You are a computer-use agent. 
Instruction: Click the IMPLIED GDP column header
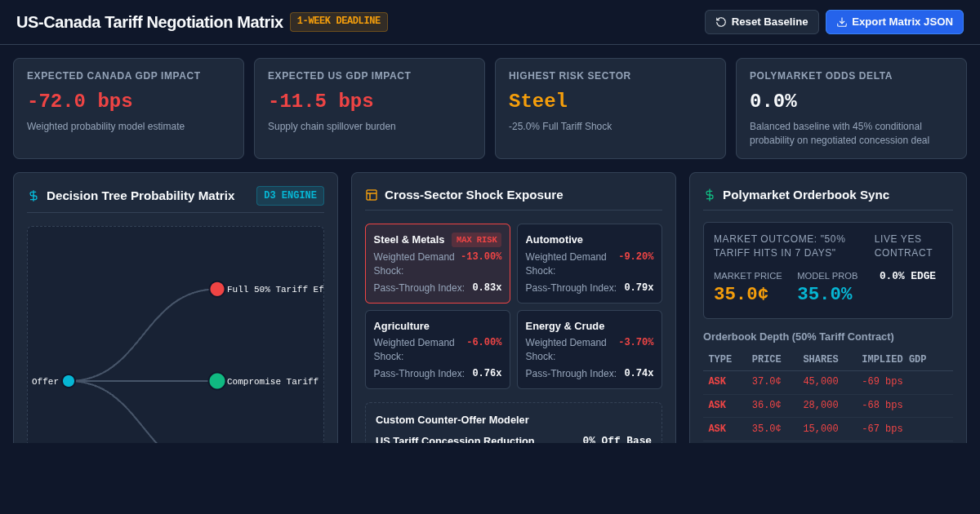[x=894, y=360]
